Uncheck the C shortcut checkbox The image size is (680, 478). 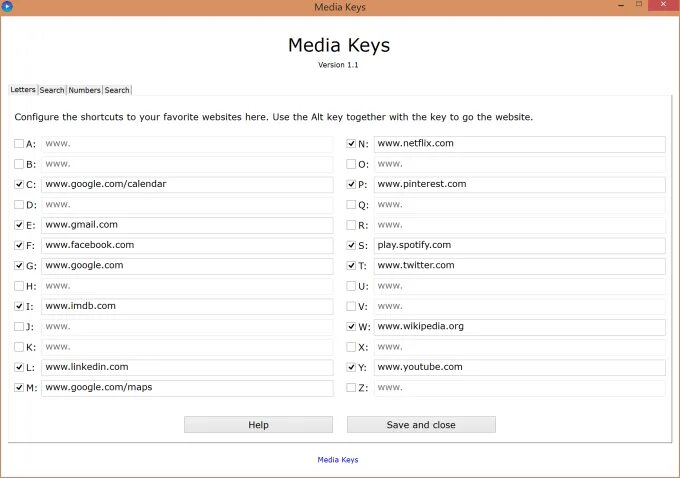19,184
